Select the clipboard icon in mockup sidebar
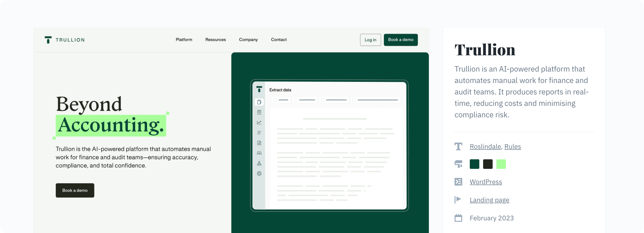 [259, 112]
